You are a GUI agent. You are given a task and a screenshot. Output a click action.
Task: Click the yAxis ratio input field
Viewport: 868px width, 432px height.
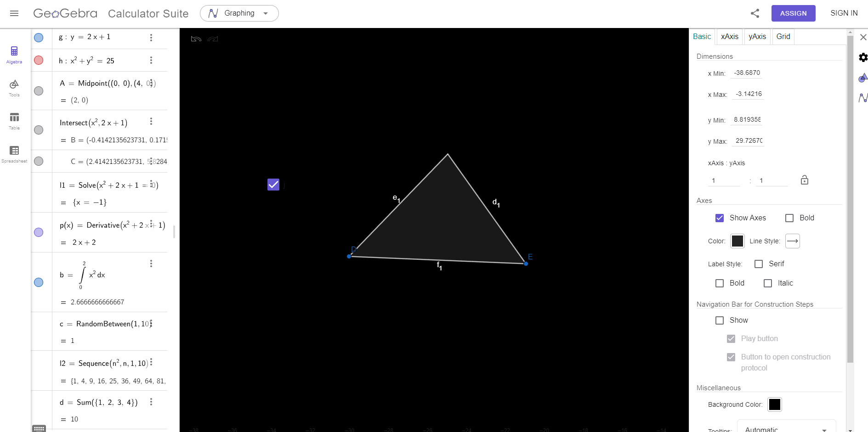pyautogui.click(x=772, y=180)
